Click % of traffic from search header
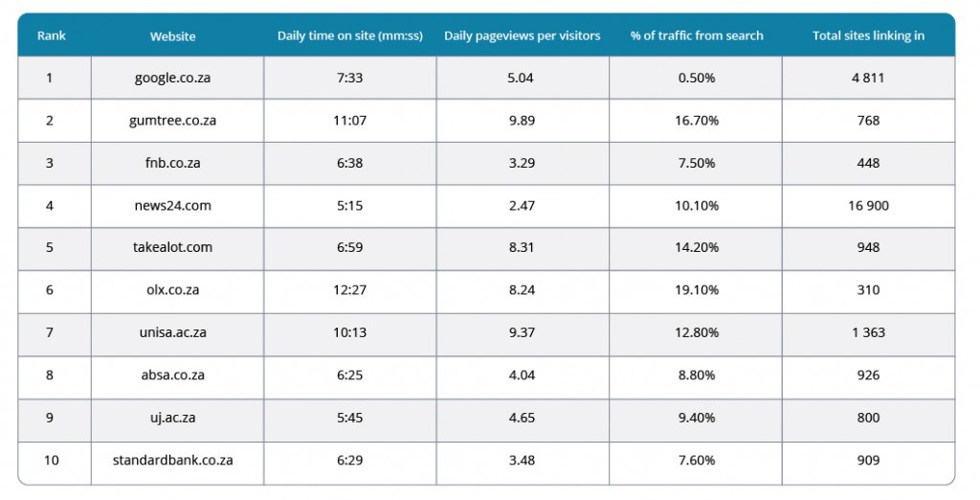Screen dimensions: 980x500 (x=697, y=35)
